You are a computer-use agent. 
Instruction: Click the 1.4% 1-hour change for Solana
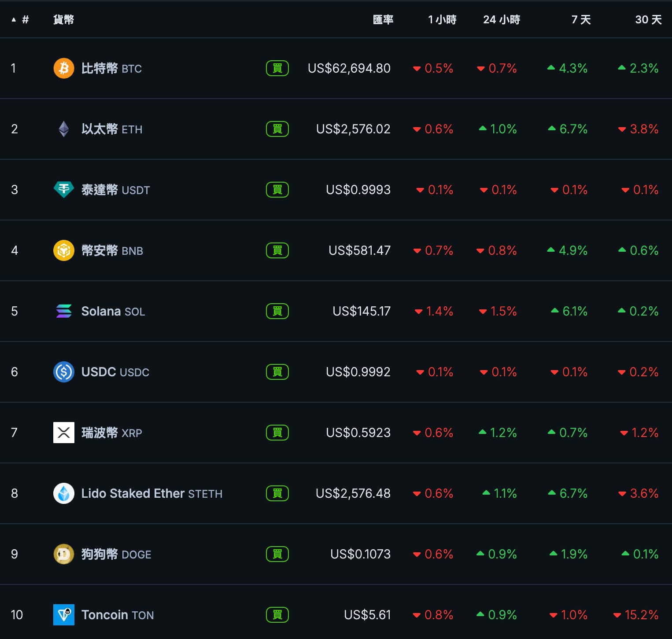click(x=434, y=311)
